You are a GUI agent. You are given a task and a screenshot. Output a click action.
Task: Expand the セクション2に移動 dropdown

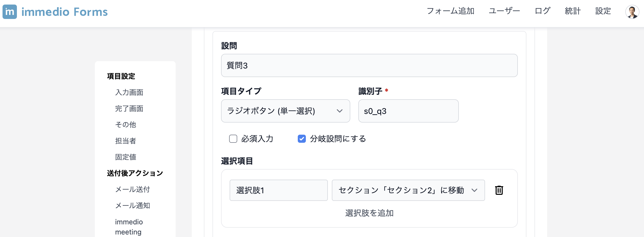click(408, 190)
